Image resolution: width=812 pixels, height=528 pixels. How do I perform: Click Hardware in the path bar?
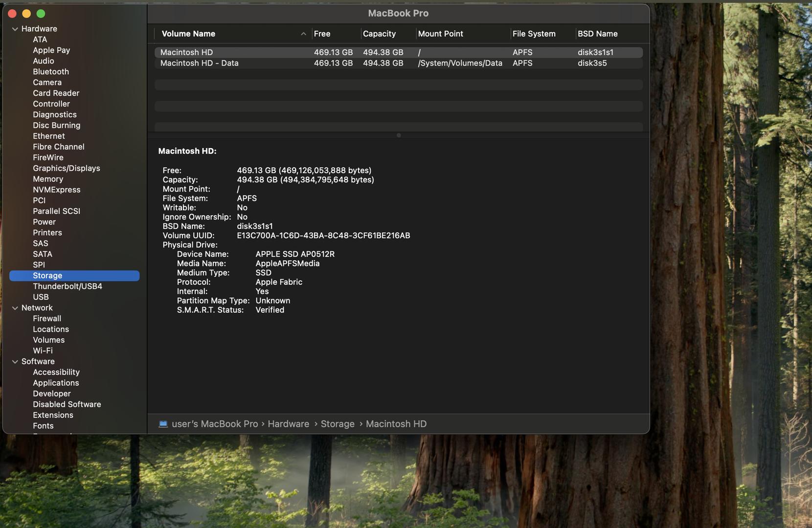pos(289,424)
